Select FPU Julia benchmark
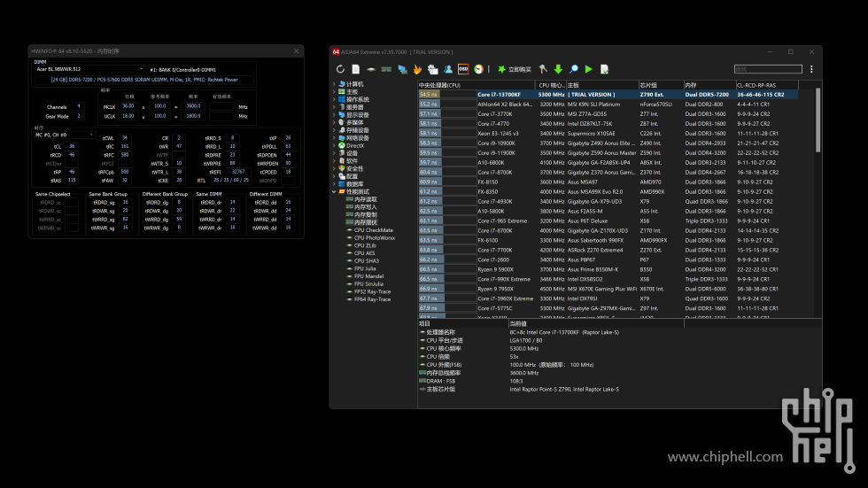This screenshot has height=488, width=868. point(365,268)
